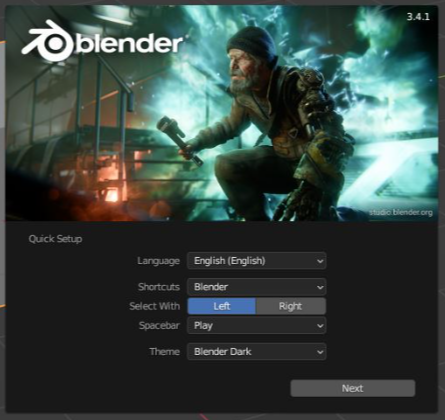The height and width of the screenshot is (420, 445).
Task: Open the Spacebar dropdown set to Play
Action: pyautogui.click(x=257, y=325)
